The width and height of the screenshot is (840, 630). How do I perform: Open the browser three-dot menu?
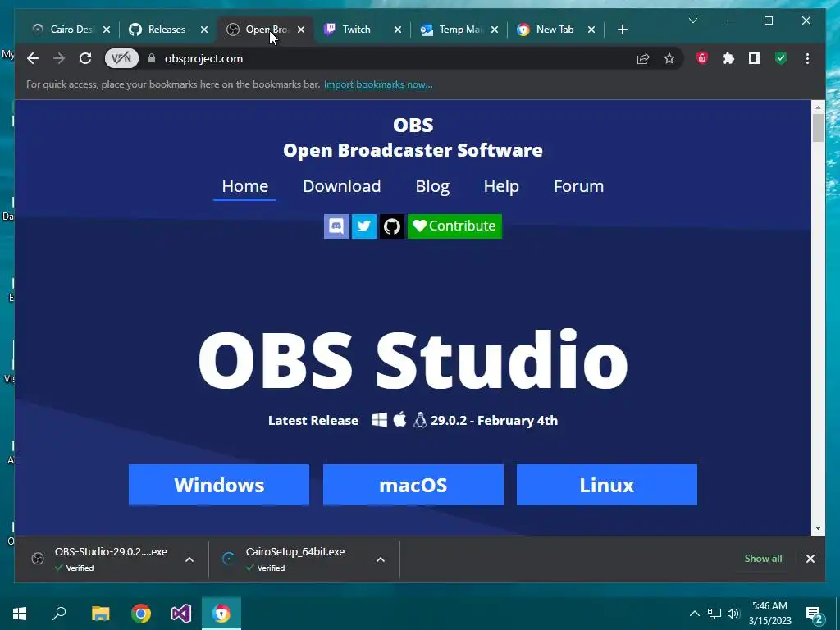pyautogui.click(x=807, y=58)
